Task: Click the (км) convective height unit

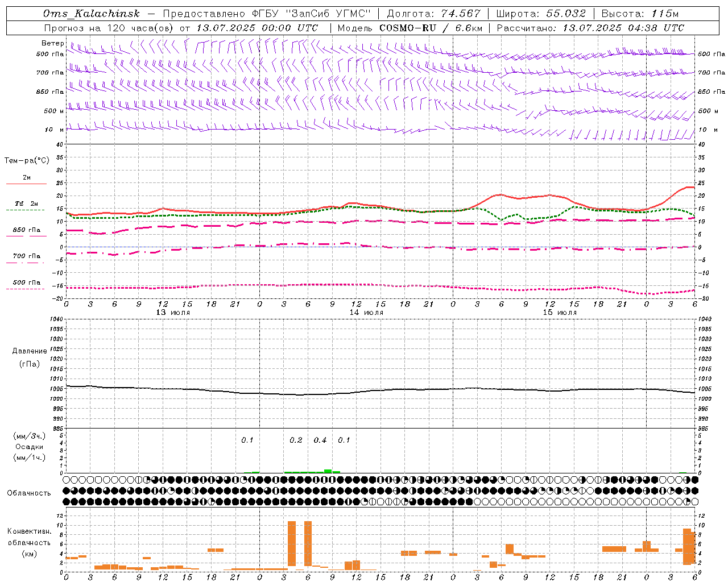Action: coord(30,553)
